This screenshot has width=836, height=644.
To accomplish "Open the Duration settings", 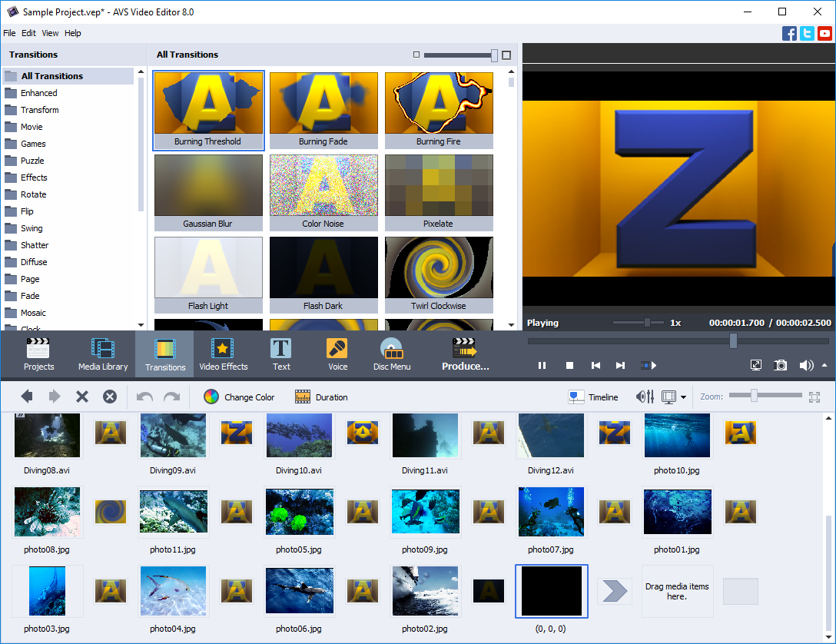I will pos(320,397).
